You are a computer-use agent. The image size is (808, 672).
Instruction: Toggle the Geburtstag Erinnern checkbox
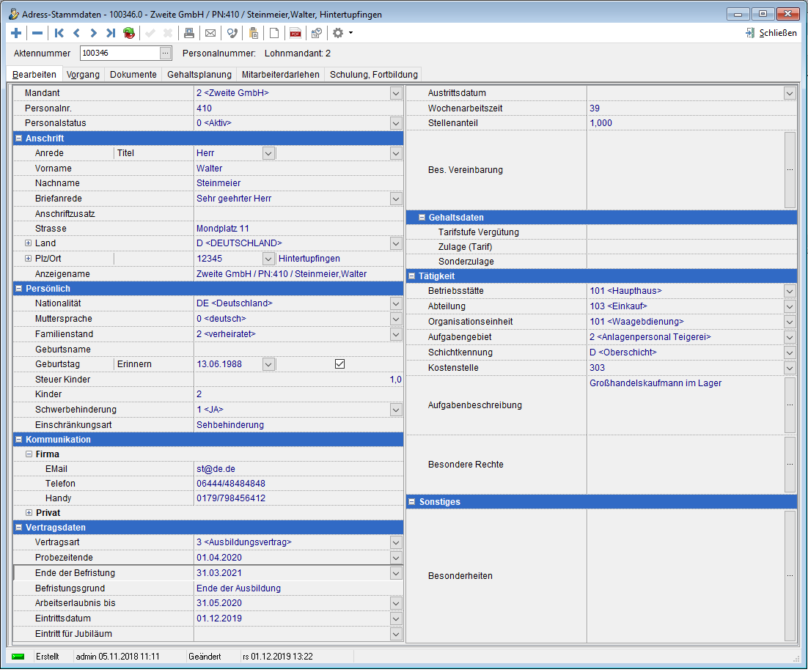click(339, 364)
